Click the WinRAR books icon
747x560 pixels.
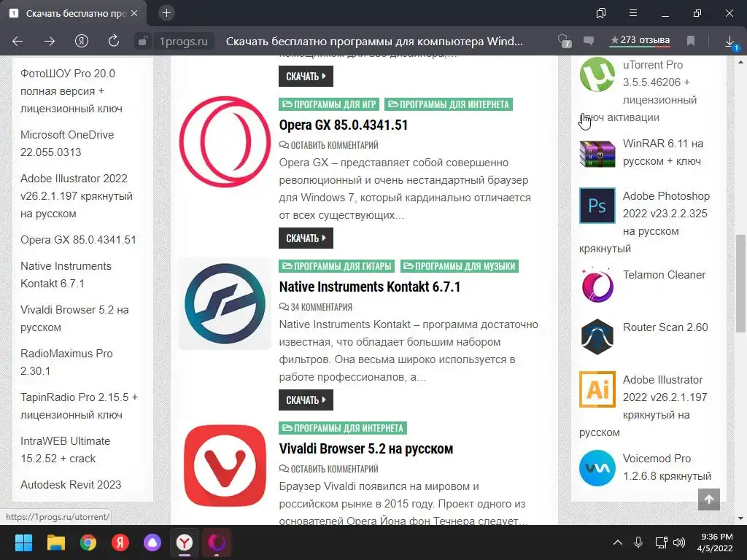click(x=597, y=153)
